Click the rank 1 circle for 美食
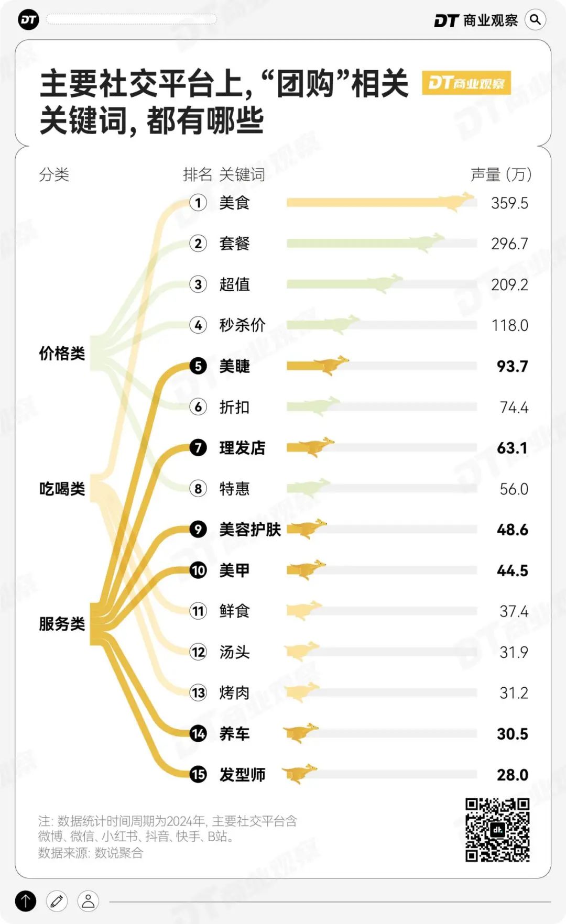This screenshot has height=924, width=566. (198, 203)
